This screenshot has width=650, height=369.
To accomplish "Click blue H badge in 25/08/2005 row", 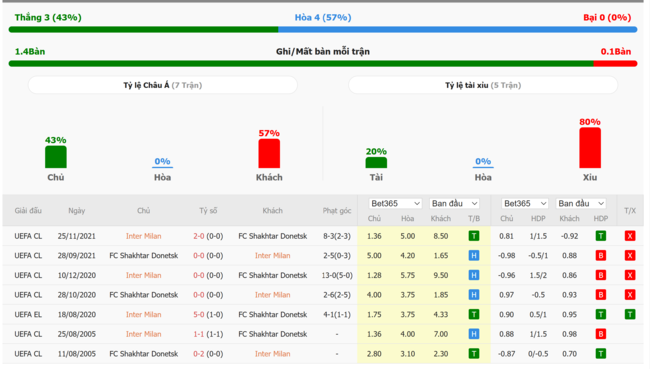I will point(474,334).
